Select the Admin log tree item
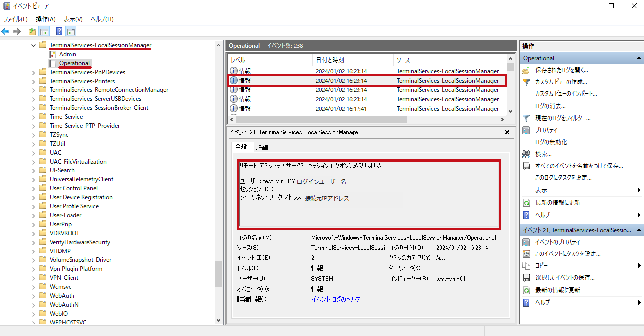The height and width of the screenshot is (336, 644). [68, 54]
